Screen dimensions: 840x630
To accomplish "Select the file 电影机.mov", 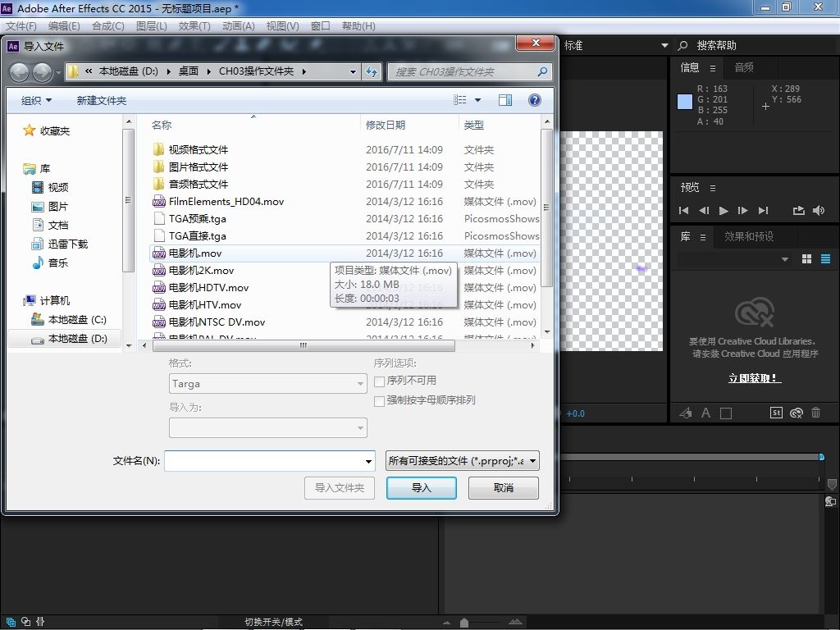I will tap(195, 253).
